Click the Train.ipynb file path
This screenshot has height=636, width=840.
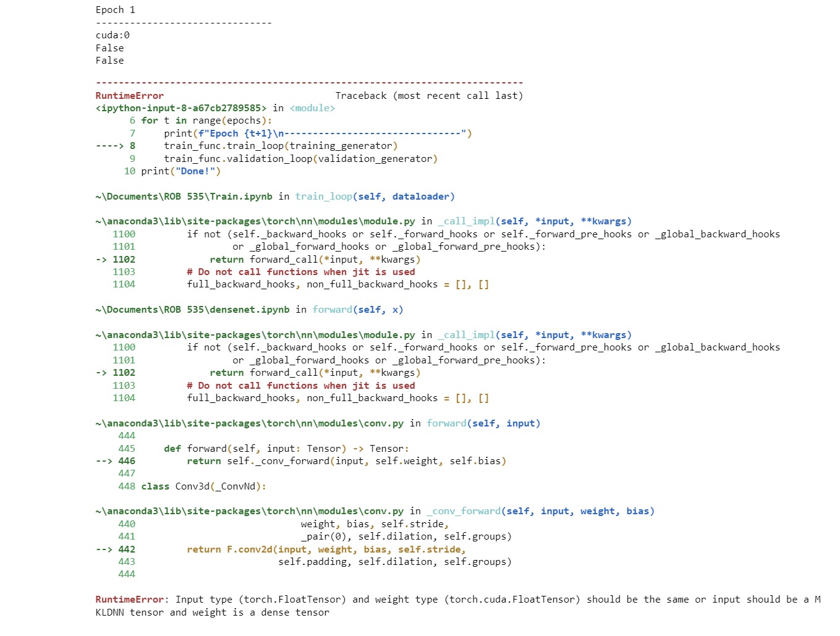(184, 197)
